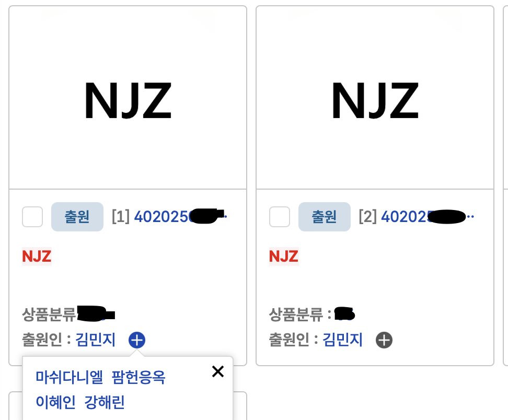Collapse applicant list on second NJZ trademark
508x420 pixels.
384,340
